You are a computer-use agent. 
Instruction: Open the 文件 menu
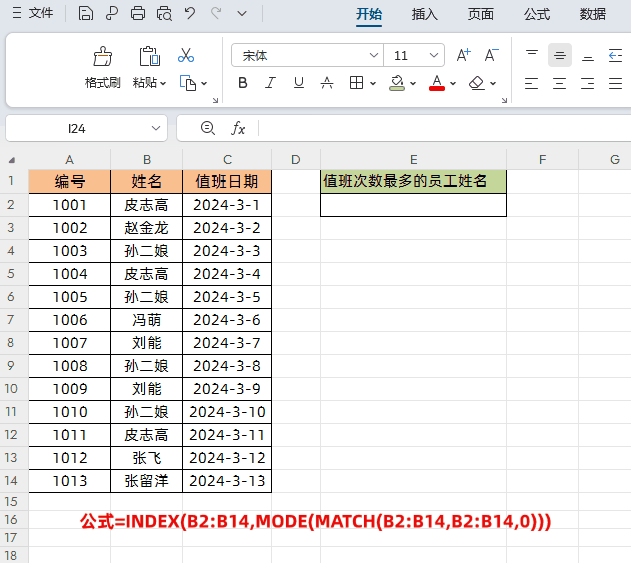click(x=33, y=13)
